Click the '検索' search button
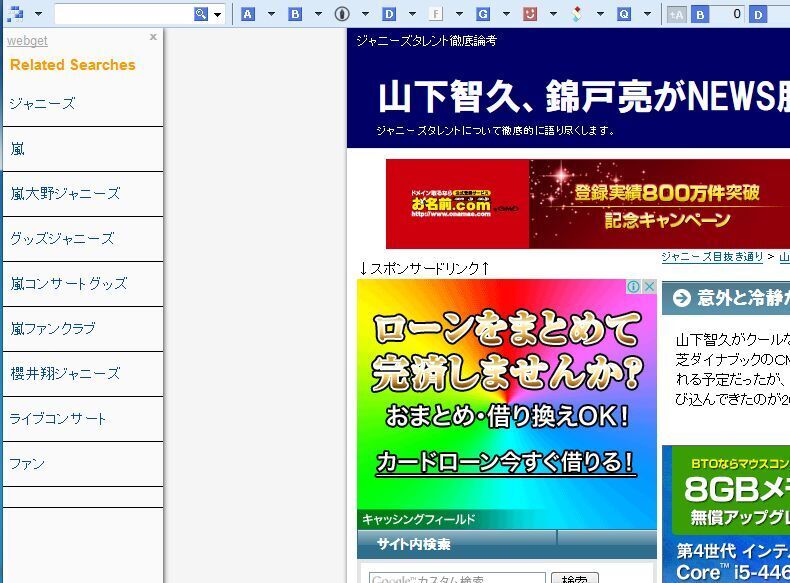The height and width of the screenshot is (583, 790). coord(575,578)
